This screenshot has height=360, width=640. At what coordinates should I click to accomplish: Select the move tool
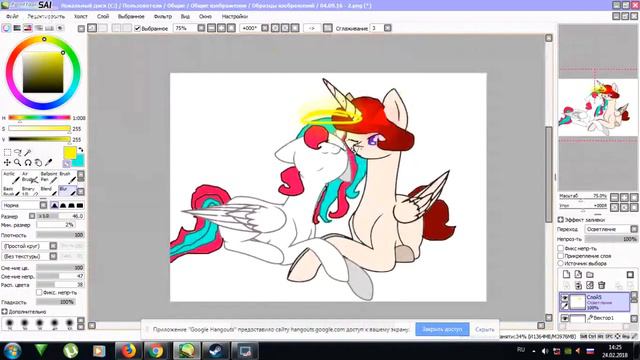7,162
